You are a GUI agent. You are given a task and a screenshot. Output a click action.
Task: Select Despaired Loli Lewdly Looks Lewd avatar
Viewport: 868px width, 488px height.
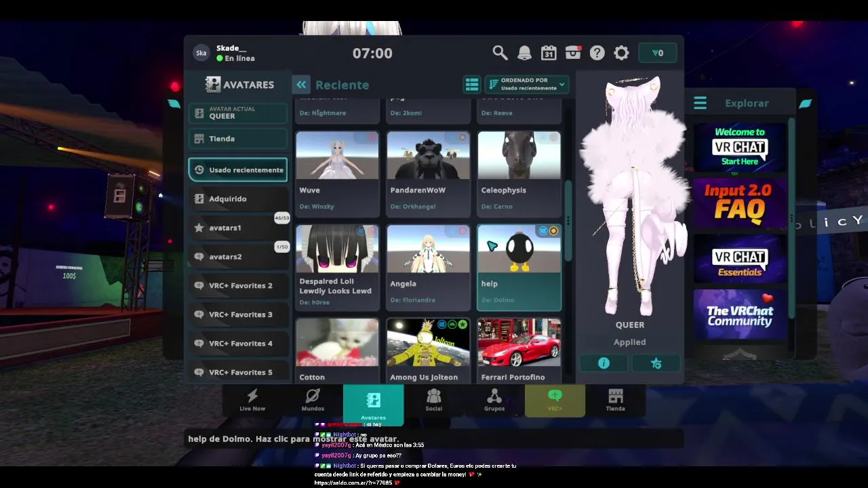[337, 267]
